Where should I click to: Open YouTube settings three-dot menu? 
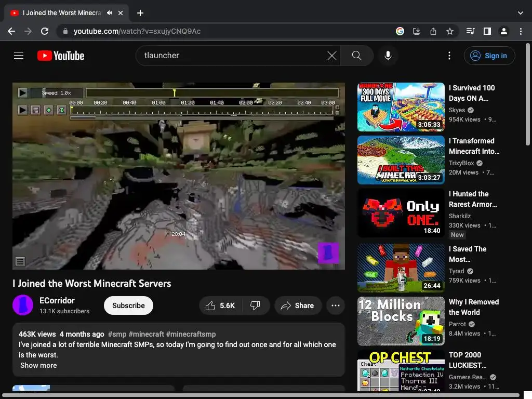pos(449,56)
